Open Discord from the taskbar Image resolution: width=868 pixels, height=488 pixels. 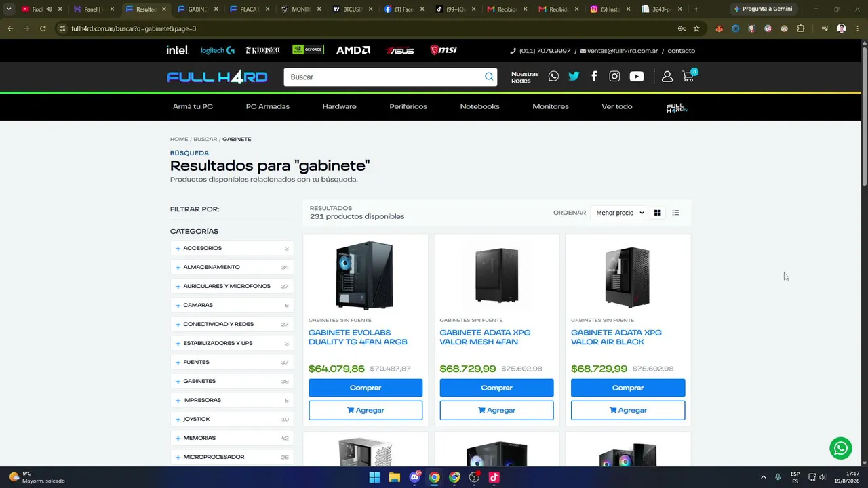414,477
